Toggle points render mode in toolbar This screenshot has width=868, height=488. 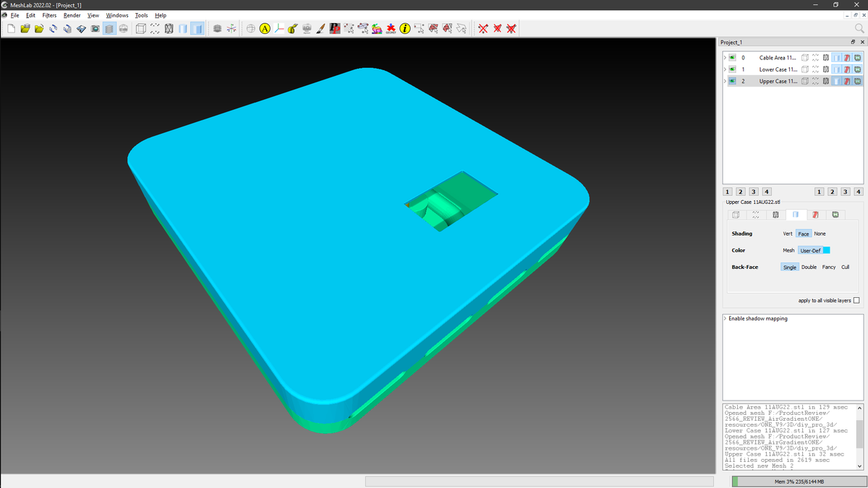pos(155,29)
